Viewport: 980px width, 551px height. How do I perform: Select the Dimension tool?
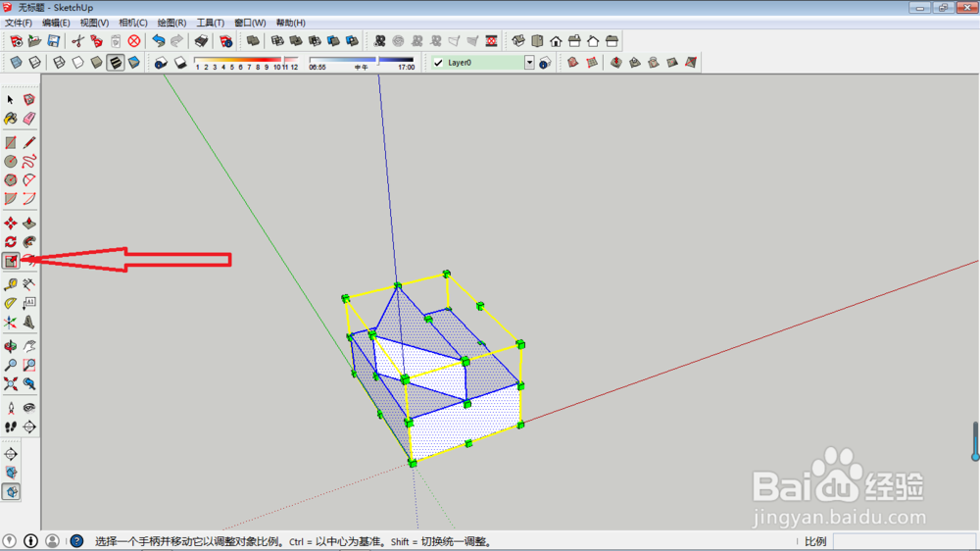pyautogui.click(x=29, y=284)
